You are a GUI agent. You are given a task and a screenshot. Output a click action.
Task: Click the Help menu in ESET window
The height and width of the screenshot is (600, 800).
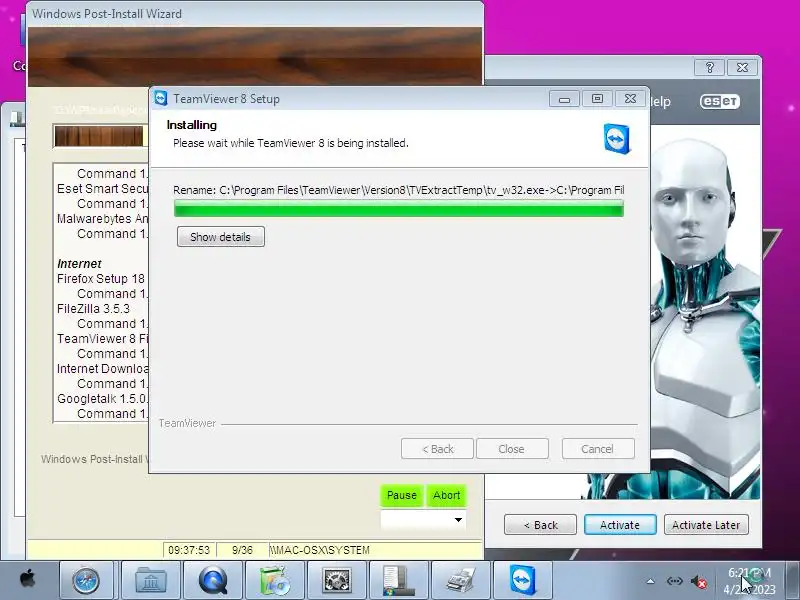click(x=660, y=102)
